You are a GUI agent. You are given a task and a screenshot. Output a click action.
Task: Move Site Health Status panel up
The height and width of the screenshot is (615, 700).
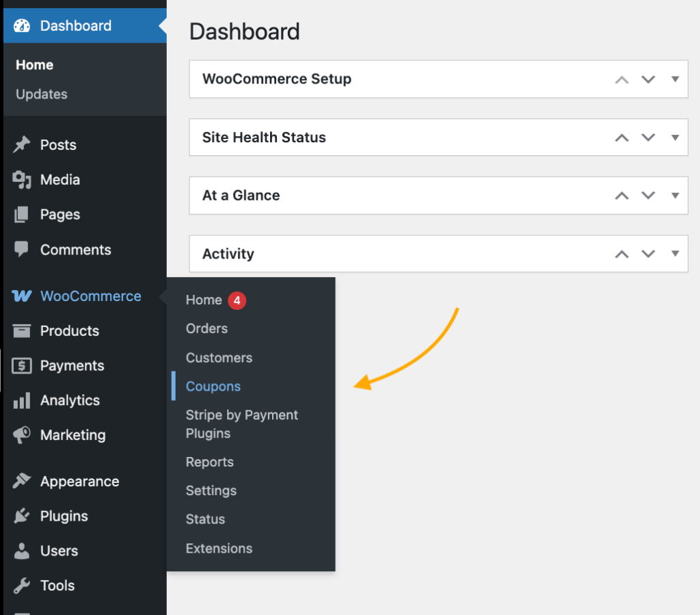pyautogui.click(x=621, y=138)
